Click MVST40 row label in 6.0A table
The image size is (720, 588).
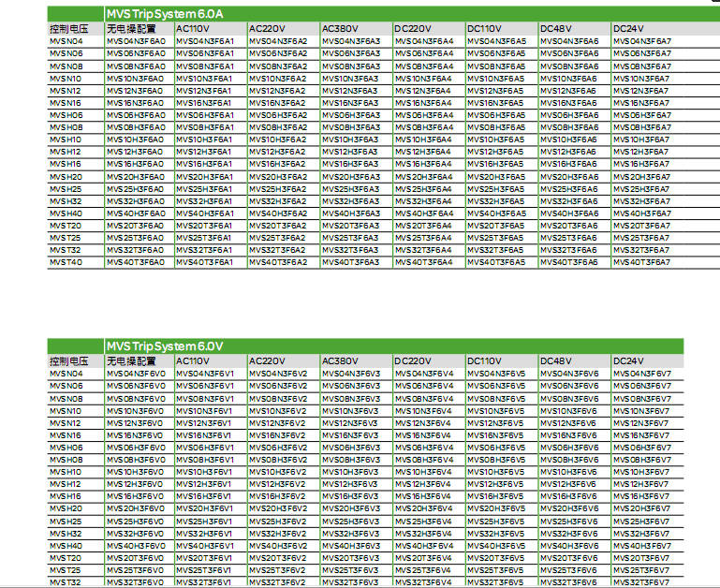[x=66, y=262]
